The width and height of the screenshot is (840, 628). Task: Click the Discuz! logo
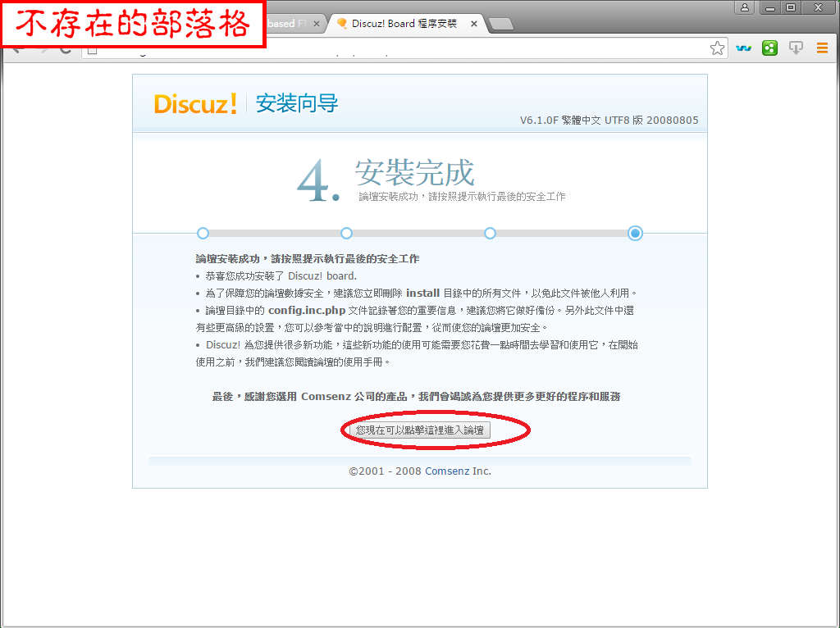[x=195, y=103]
